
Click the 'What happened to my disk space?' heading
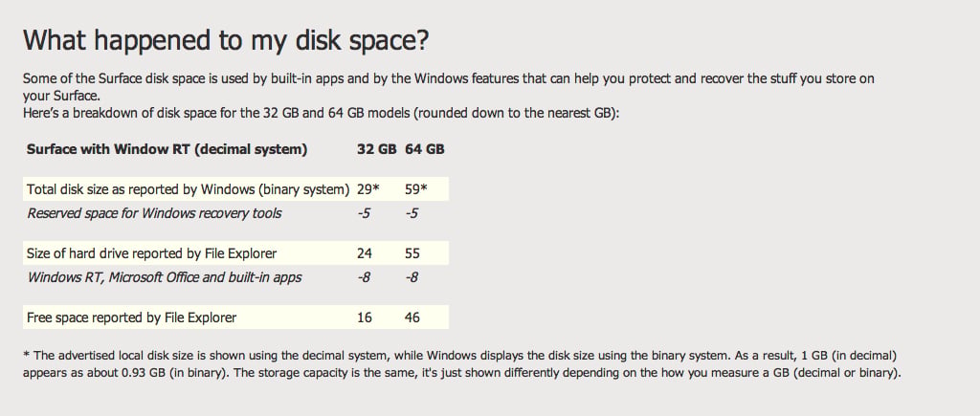226,41
